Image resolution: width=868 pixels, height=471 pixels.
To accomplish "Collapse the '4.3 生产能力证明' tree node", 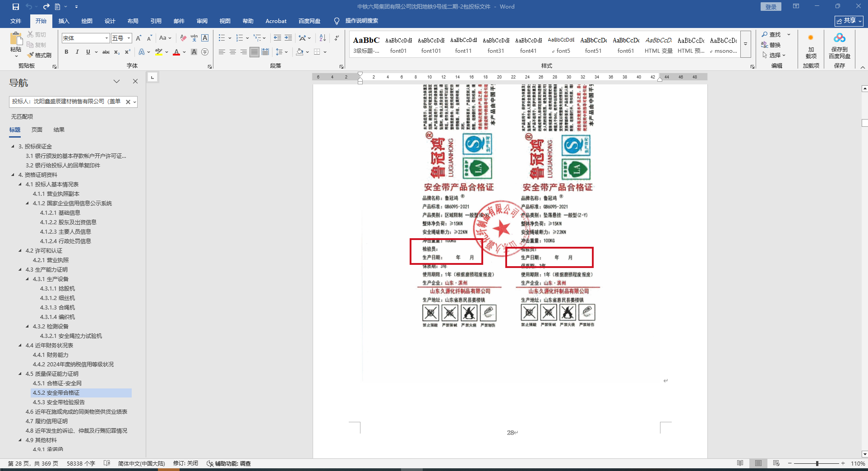I will tap(20, 269).
